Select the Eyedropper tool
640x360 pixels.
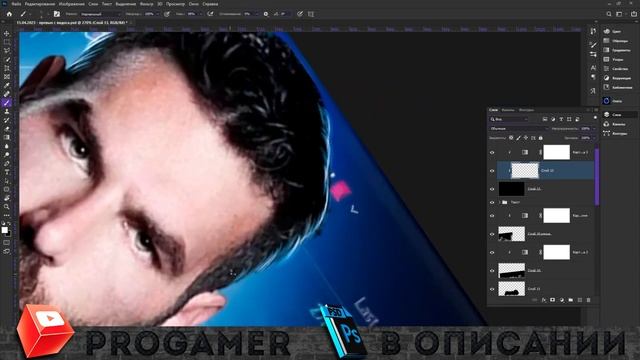click(7, 85)
